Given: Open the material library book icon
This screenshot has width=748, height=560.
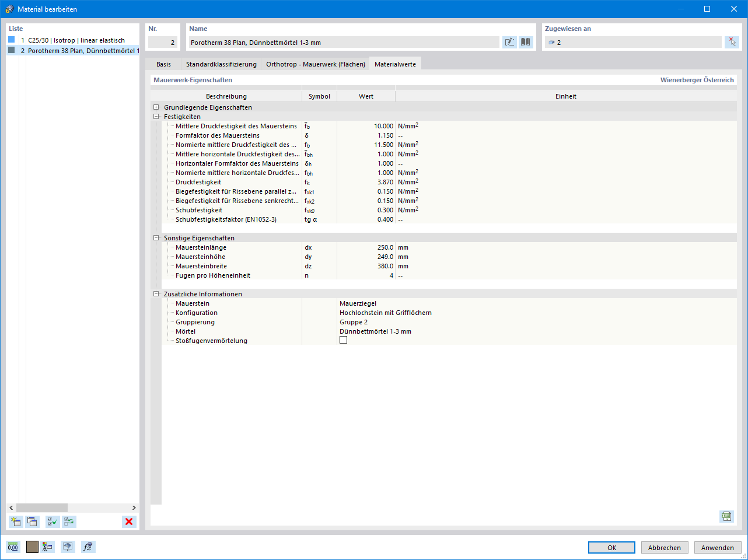Looking at the screenshot, I should (526, 42).
